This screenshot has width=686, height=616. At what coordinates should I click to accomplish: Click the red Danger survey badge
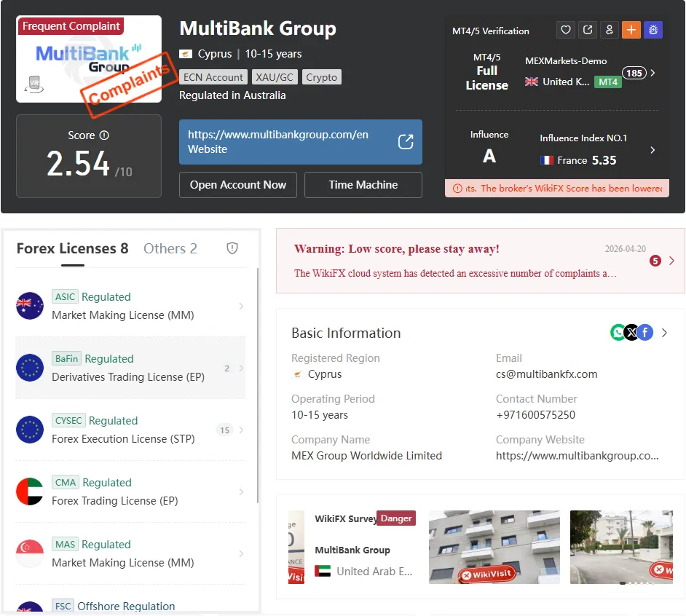pyautogui.click(x=396, y=518)
